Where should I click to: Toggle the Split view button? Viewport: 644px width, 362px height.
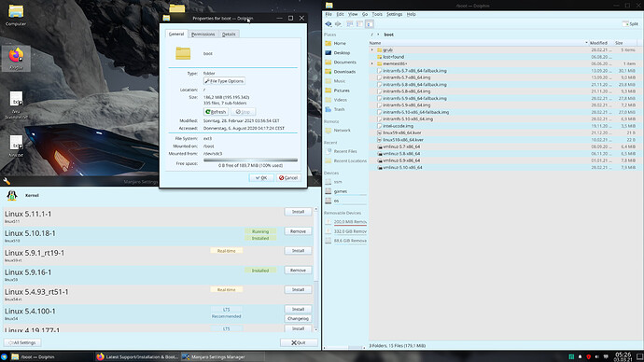point(630,24)
